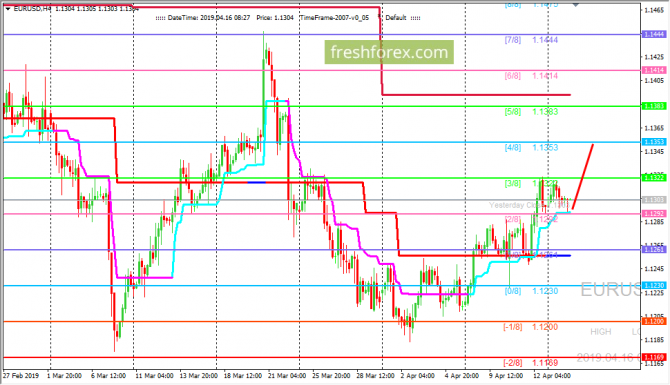670x385 pixels.
Task: Click the 6 Mar 12:00 time axis label
Action: [x=108, y=376]
